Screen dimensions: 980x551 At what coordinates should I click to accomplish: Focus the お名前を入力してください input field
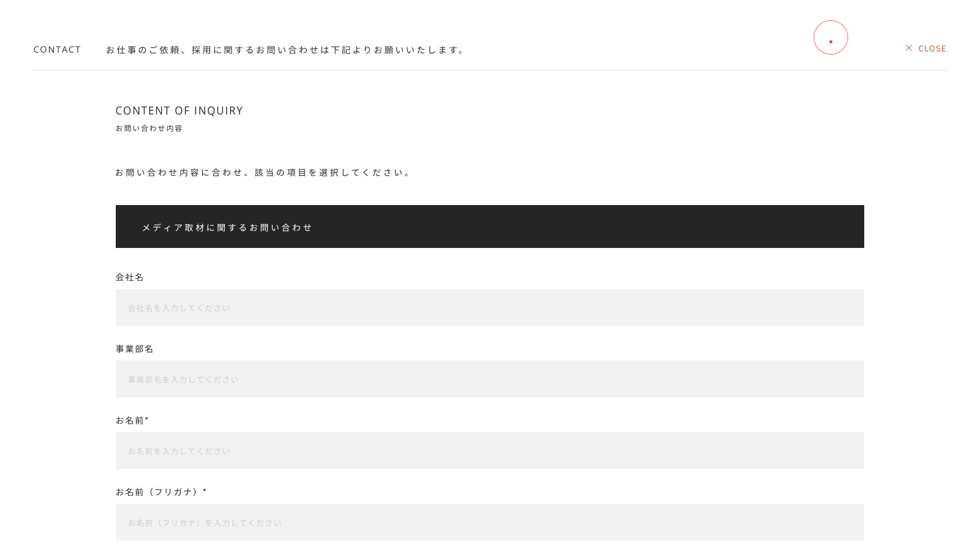click(x=490, y=451)
